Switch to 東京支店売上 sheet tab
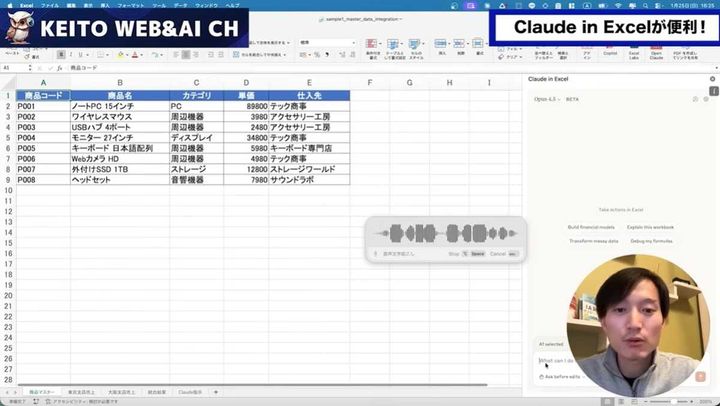 (x=81, y=392)
